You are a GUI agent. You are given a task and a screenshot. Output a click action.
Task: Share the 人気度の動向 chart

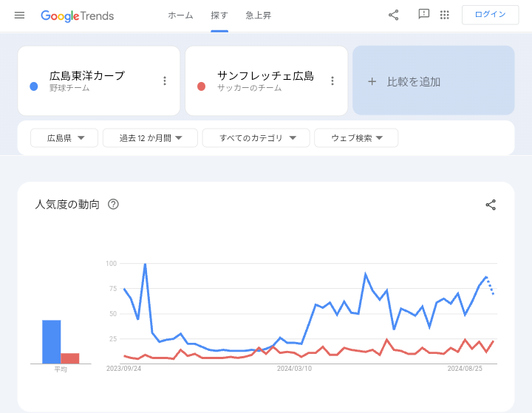tap(491, 205)
